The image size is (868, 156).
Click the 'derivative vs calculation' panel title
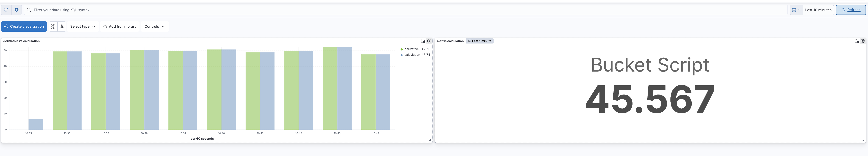(22, 41)
